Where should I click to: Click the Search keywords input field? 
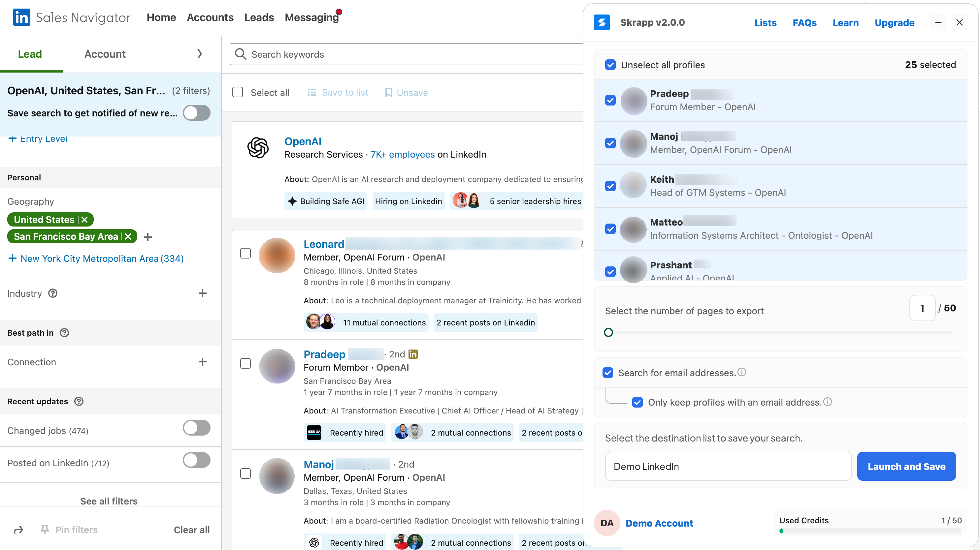coord(406,54)
